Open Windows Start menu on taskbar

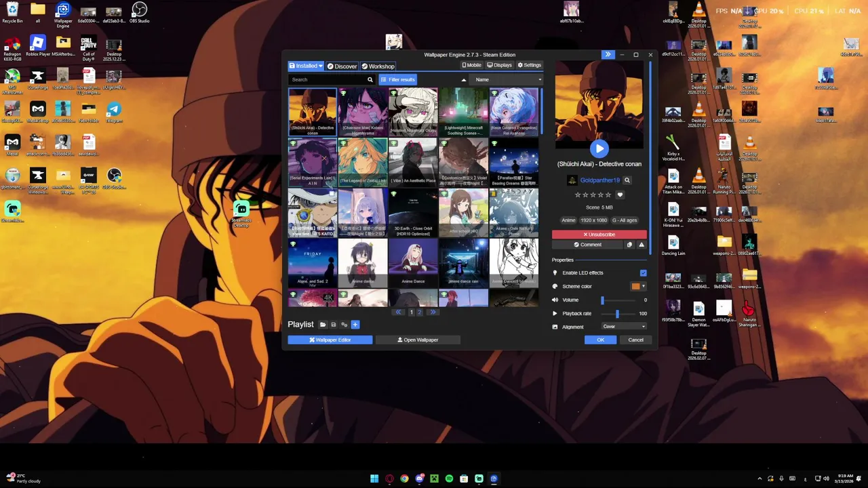point(374,479)
